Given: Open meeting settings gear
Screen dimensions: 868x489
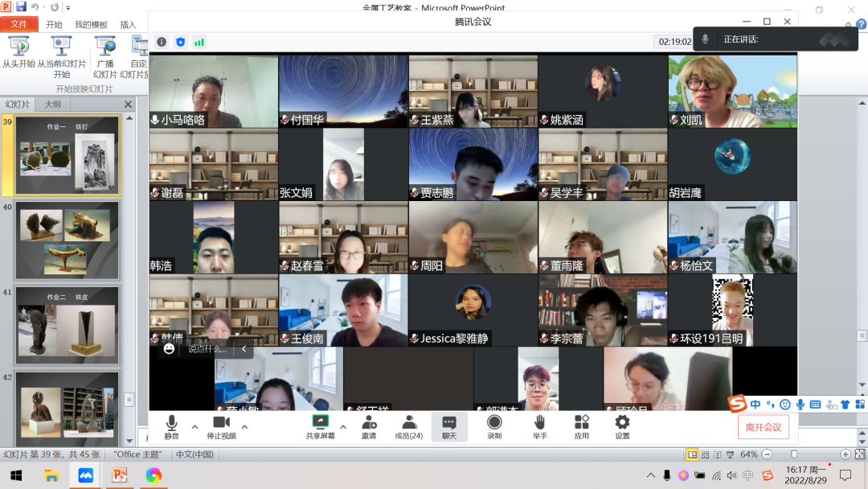Looking at the screenshot, I should point(622,427).
